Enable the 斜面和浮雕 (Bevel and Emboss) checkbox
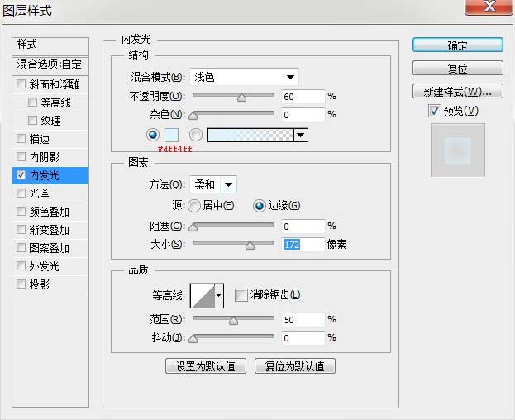The image size is (515, 420). [21, 84]
